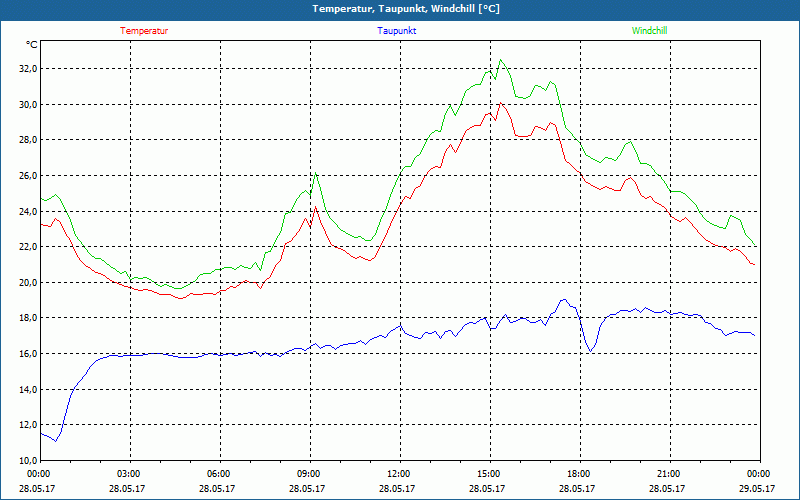Click the '26,0' y-axis value
This screenshot has width=800, height=500.
[x=29, y=176]
